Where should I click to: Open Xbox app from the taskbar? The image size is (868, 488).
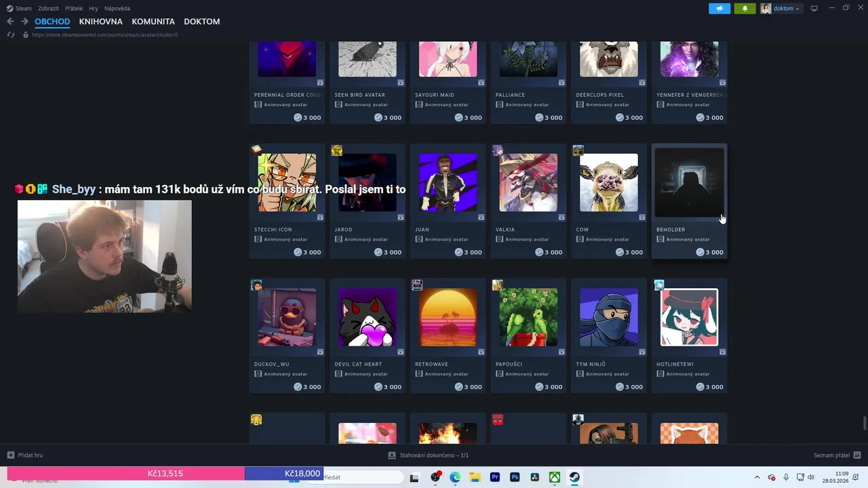click(555, 477)
